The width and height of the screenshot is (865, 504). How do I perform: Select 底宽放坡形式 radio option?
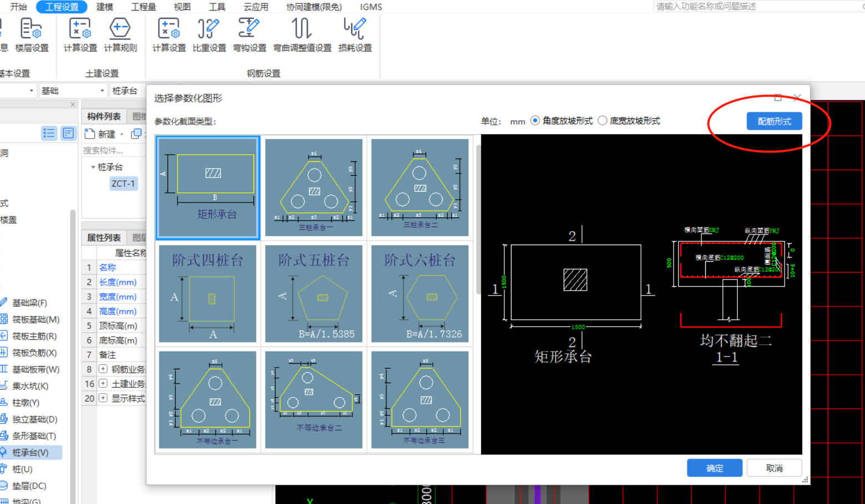[629, 121]
